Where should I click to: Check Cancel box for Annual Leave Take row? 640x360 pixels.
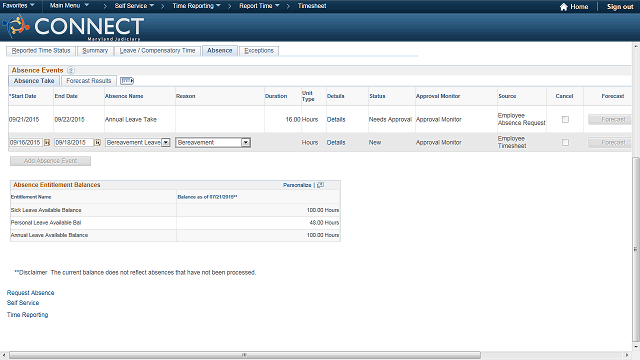(x=565, y=120)
